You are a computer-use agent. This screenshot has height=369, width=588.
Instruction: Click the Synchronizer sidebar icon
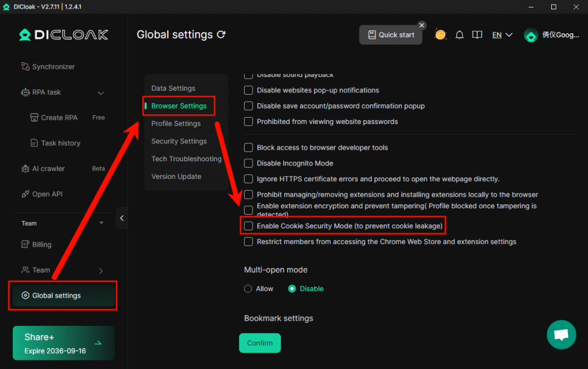click(x=25, y=67)
